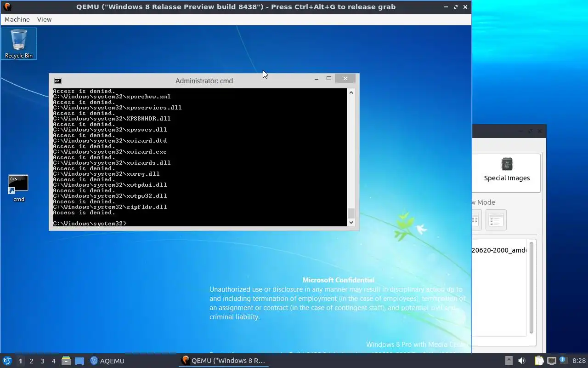
Task: Click the network tray icon
Action: tap(552, 361)
